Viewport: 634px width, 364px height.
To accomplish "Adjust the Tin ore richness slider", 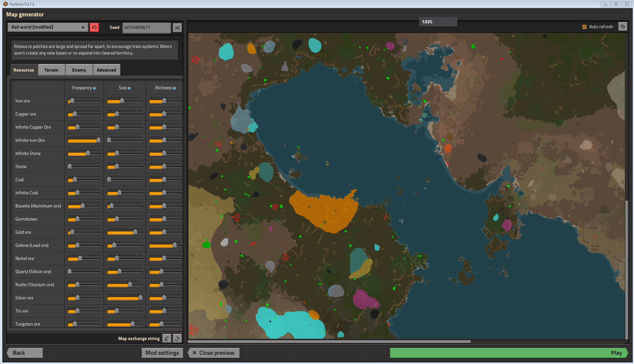I will (x=165, y=311).
